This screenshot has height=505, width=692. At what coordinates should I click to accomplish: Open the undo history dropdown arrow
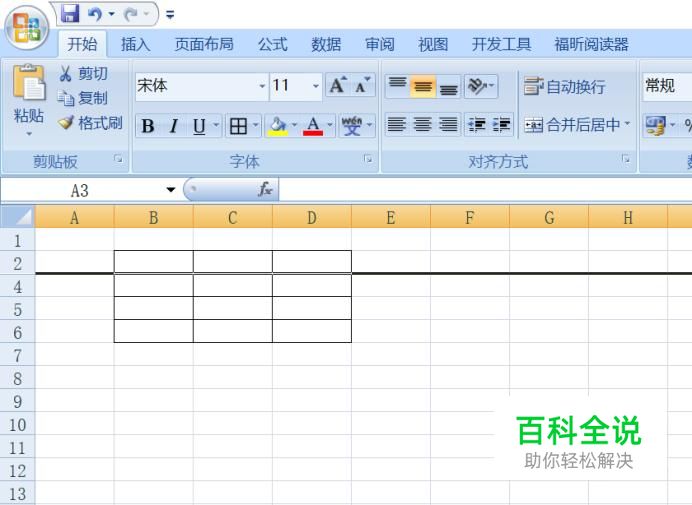(x=112, y=15)
